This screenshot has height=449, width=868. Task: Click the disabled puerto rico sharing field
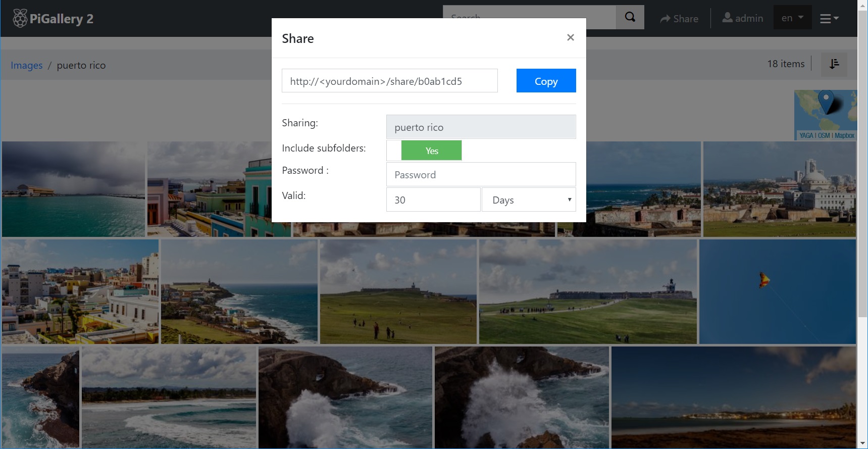click(x=480, y=127)
